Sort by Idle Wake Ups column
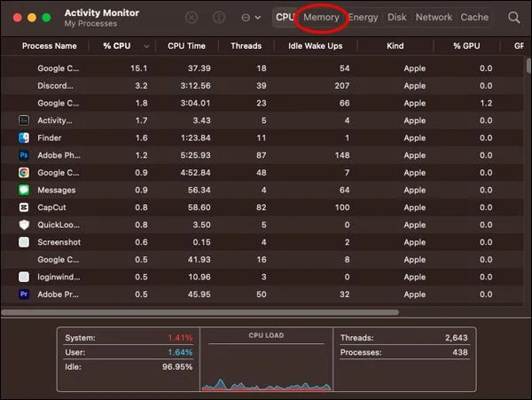Image resolution: width=532 pixels, height=400 pixels. click(x=315, y=46)
